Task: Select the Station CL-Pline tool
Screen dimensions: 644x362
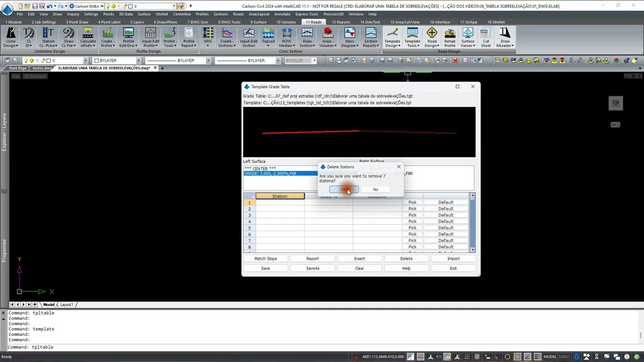Action: 48,38
